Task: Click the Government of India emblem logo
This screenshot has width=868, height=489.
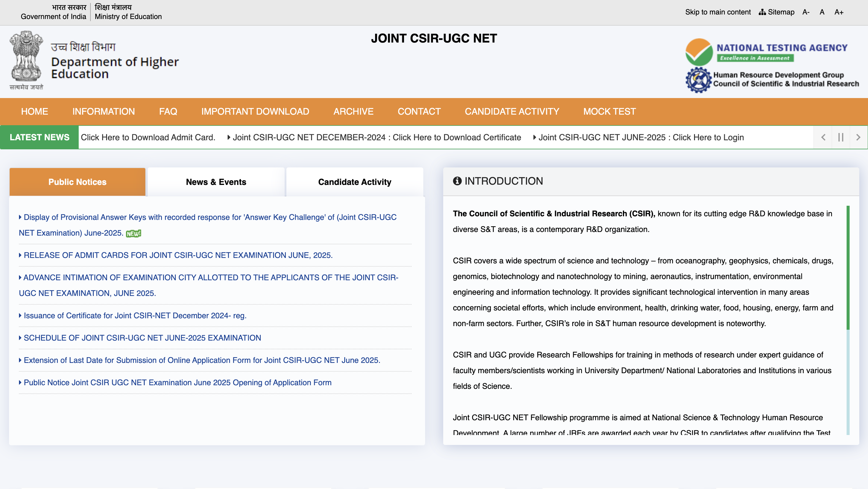Action: (26, 60)
